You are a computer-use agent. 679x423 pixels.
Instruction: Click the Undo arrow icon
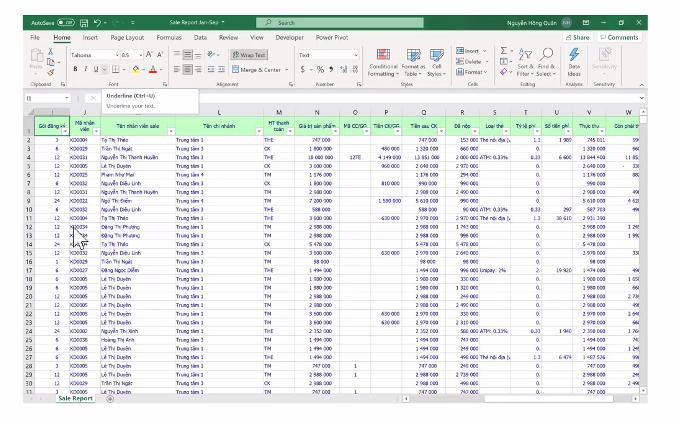click(x=97, y=23)
